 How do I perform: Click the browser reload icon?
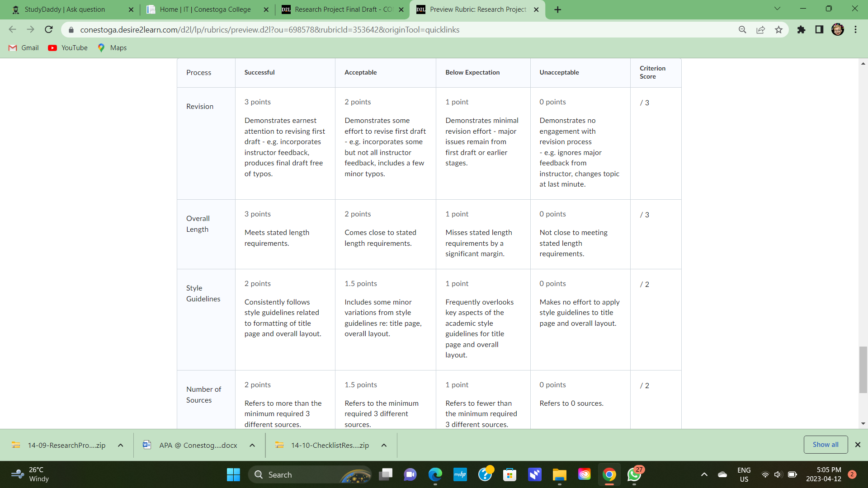tap(49, 30)
